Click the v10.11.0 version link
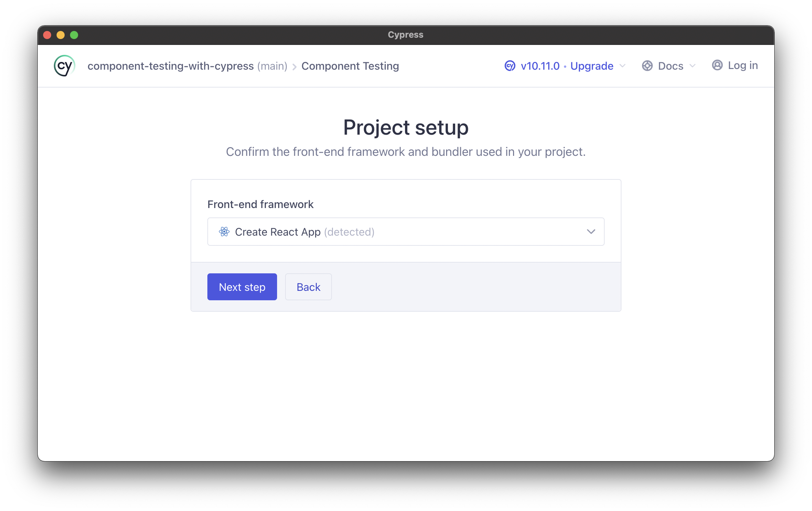 click(x=540, y=66)
